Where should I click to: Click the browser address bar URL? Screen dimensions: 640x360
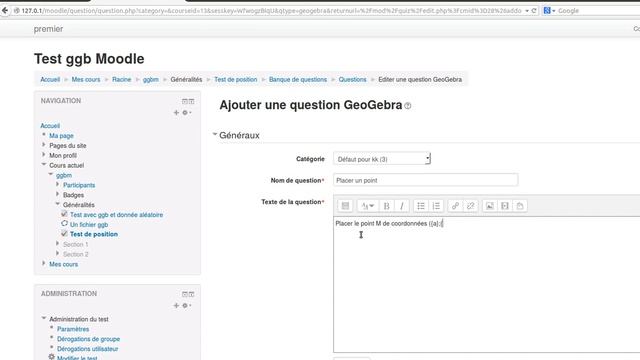point(271,11)
